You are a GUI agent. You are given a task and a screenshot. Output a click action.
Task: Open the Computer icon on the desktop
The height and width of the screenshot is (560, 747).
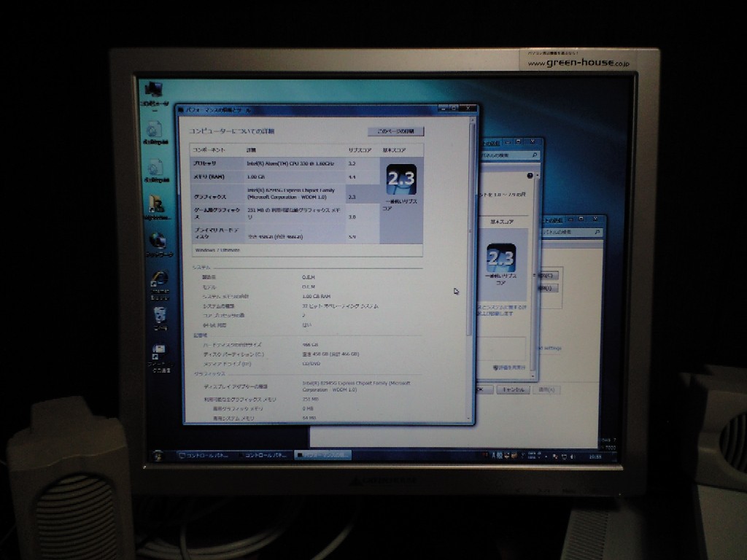[x=154, y=89]
